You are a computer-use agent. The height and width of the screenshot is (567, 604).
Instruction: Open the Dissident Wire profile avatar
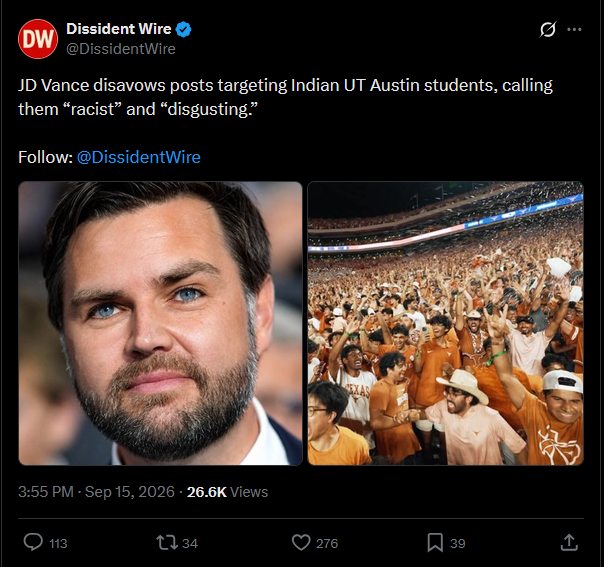[38, 39]
